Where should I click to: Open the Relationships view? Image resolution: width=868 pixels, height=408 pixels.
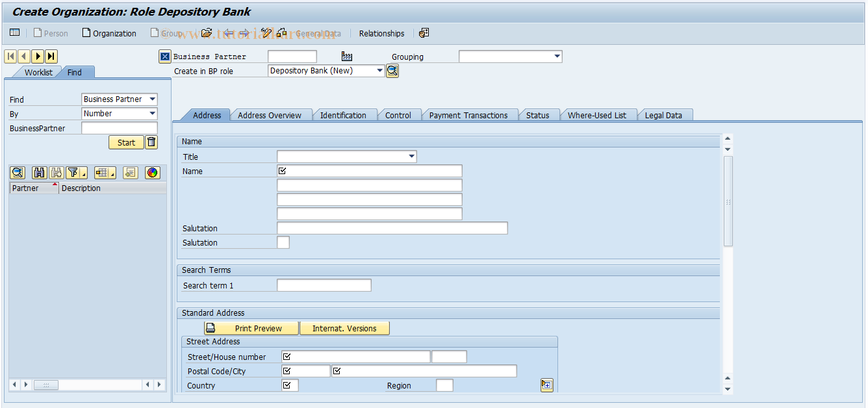click(x=381, y=33)
